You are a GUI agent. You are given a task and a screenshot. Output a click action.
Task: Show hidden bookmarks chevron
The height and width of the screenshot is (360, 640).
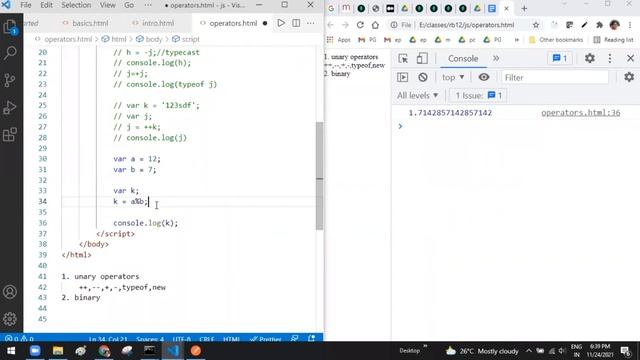pyautogui.click(x=517, y=40)
